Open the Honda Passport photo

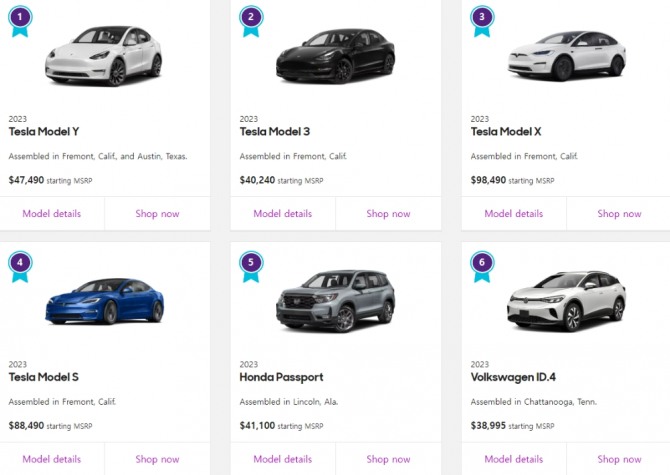coord(334,300)
